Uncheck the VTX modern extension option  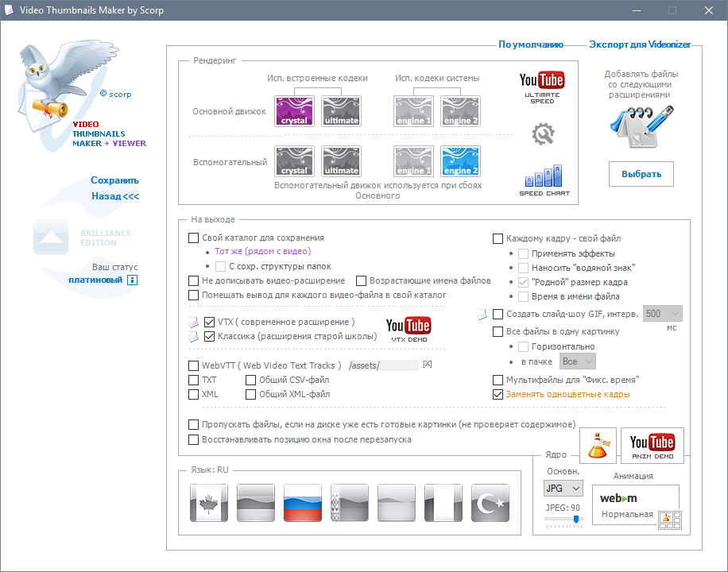coord(210,323)
